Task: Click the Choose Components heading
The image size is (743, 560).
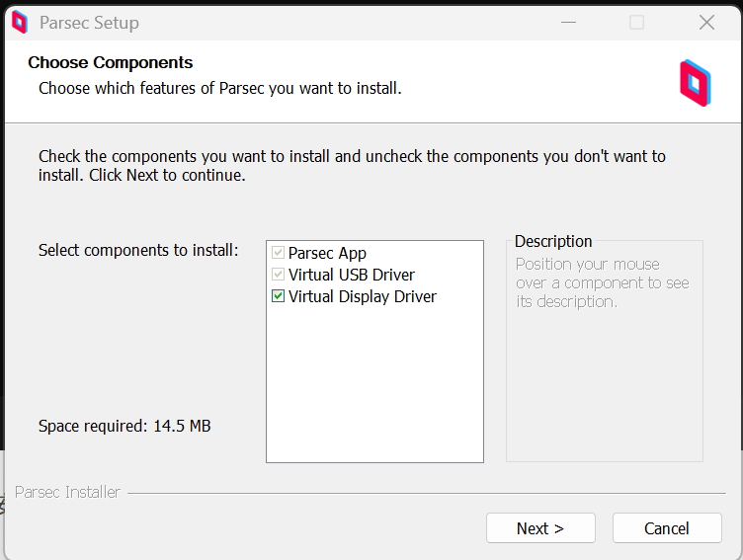Action: tap(110, 62)
